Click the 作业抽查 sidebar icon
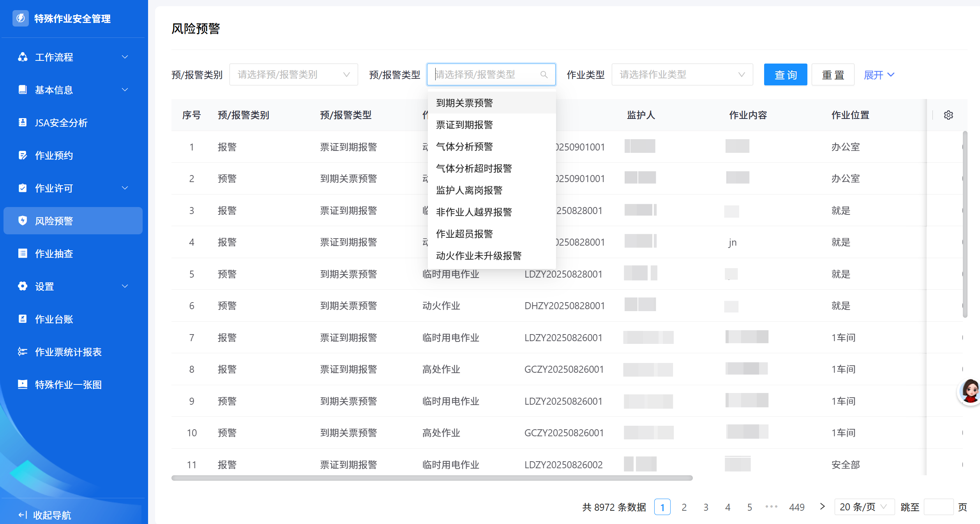 (23, 253)
